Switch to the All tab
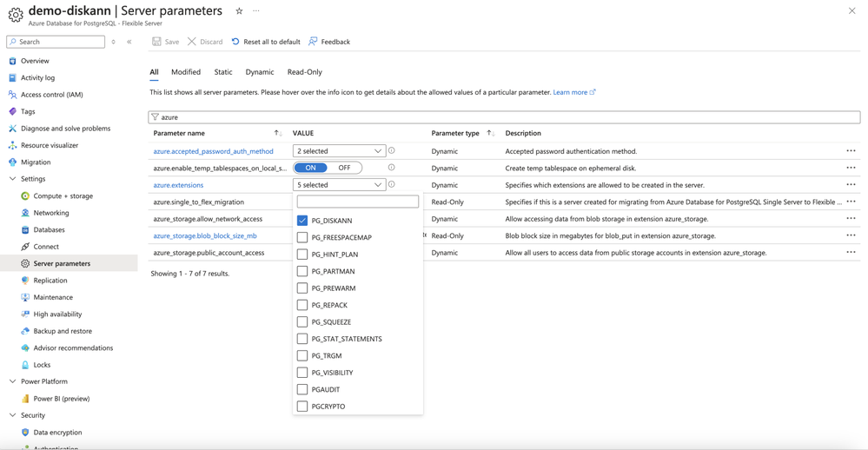Screen dimensions: 868x450 154,72
